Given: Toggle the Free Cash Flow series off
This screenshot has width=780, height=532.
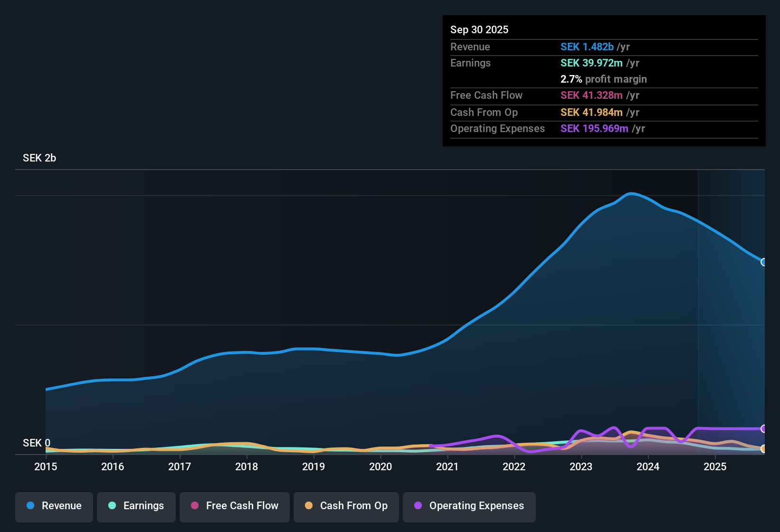Looking at the screenshot, I should [234, 506].
